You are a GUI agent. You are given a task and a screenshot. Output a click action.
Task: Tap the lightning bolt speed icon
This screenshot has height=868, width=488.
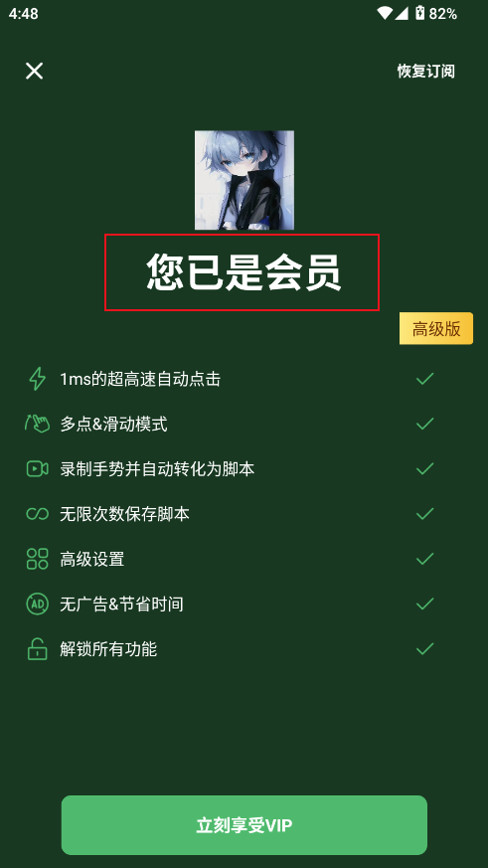point(37,379)
